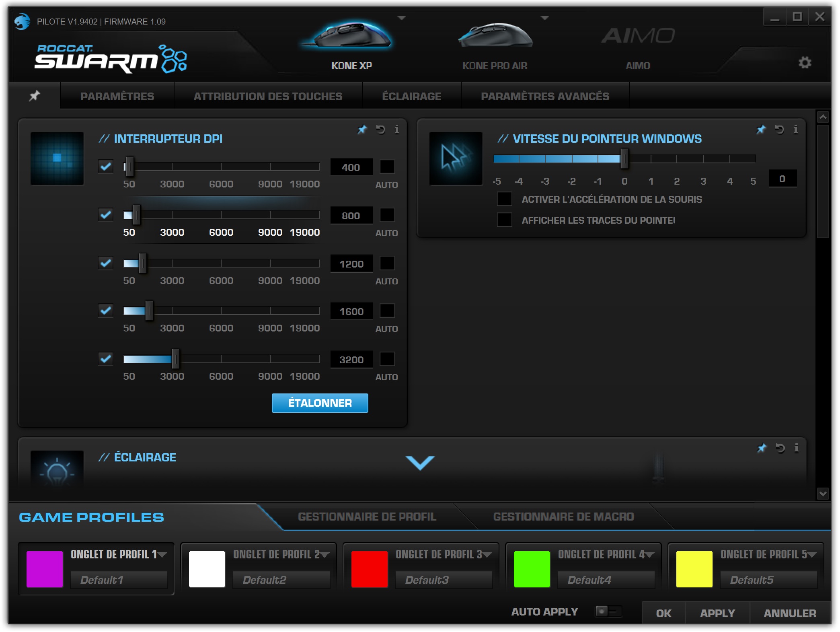Disable the 400 DPI level checkbox

click(x=106, y=166)
